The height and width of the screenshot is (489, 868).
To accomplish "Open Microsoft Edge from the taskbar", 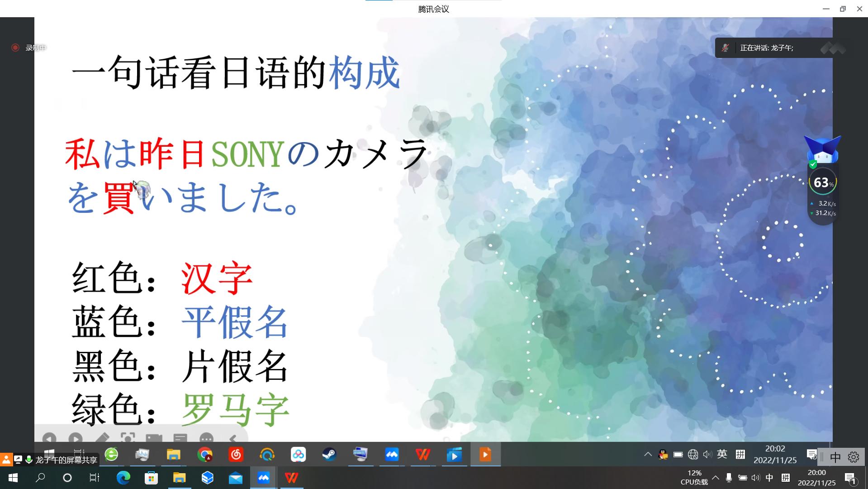I will tap(123, 478).
